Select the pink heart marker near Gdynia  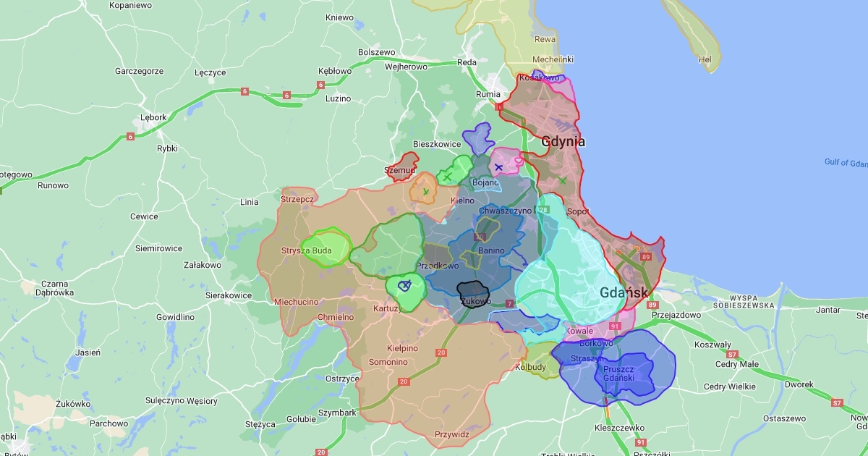click(x=519, y=161)
